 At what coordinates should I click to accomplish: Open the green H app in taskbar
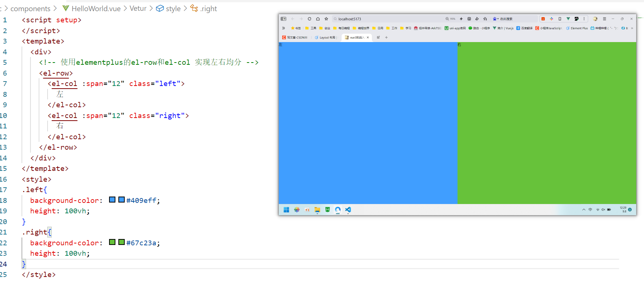click(328, 210)
